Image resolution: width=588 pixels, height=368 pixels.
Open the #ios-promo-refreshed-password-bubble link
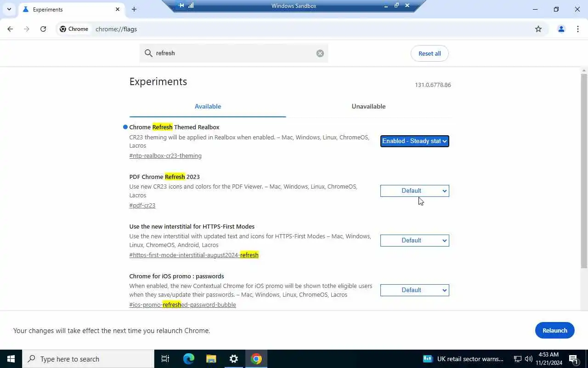pos(182,305)
